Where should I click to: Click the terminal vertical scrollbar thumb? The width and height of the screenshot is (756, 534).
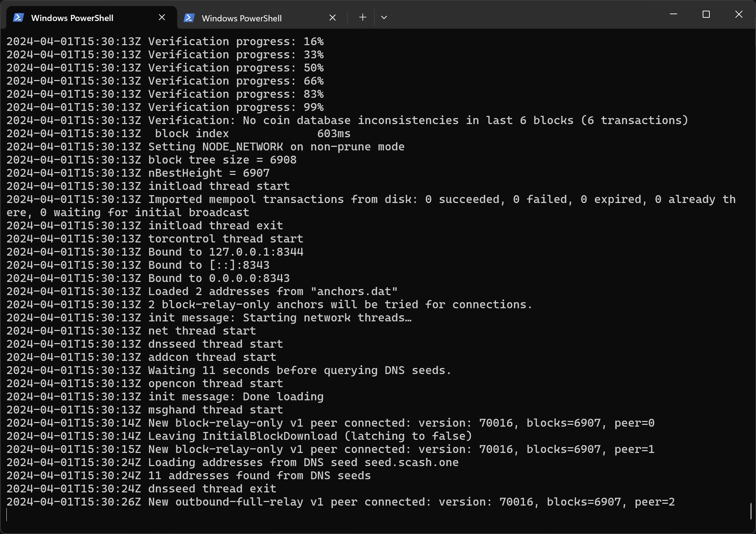(x=751, y=511)
